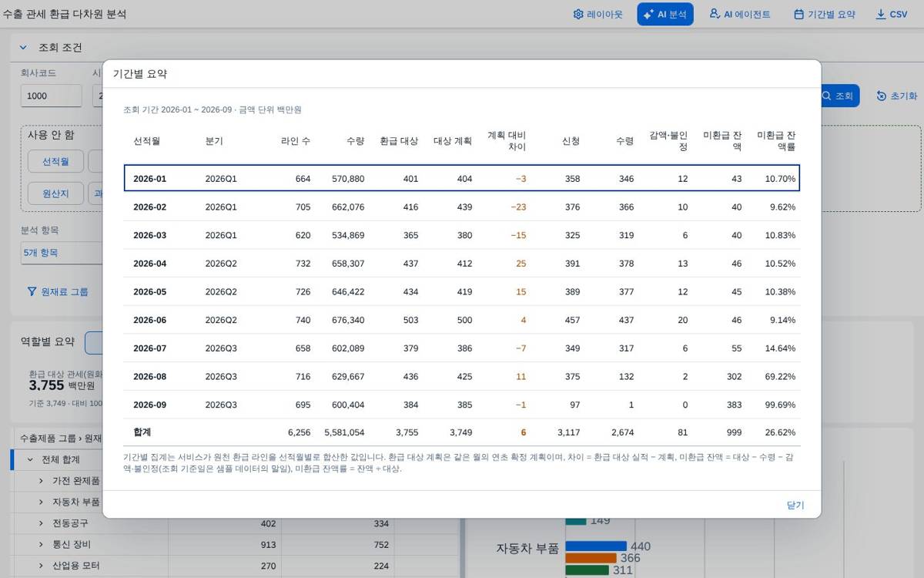Image resolution: width=924 pixels, height=578 pixels.
Task: Click the 99.69% unrefunded rate value
Action: 780,405
